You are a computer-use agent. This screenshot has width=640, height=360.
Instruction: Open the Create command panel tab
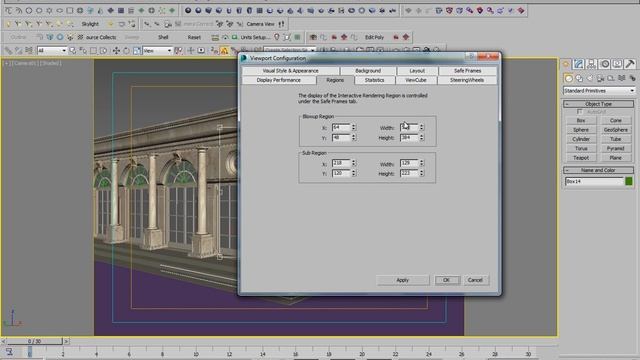[x=566, y=64]
